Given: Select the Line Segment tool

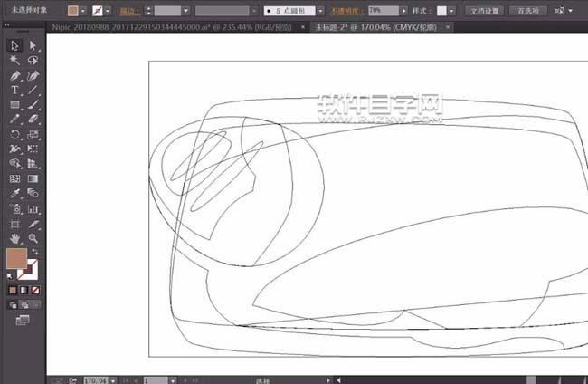Looking at the screenshot, I should point(33,90).
